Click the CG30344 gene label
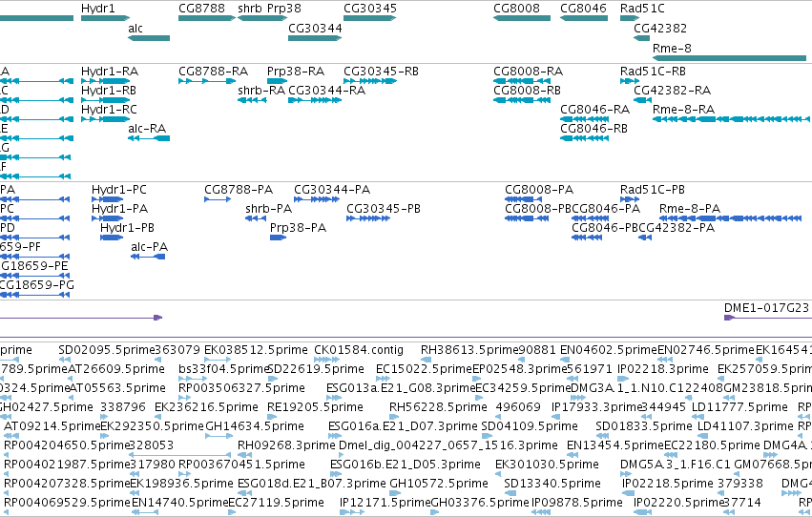Image resolution: width=812 pixels, height=517 pixels. tap(315, 28)
